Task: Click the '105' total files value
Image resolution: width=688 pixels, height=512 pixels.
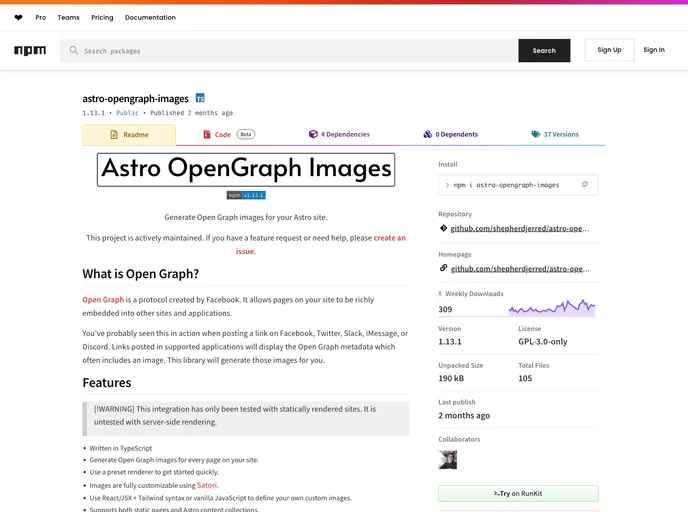Action: coord(525,378)
